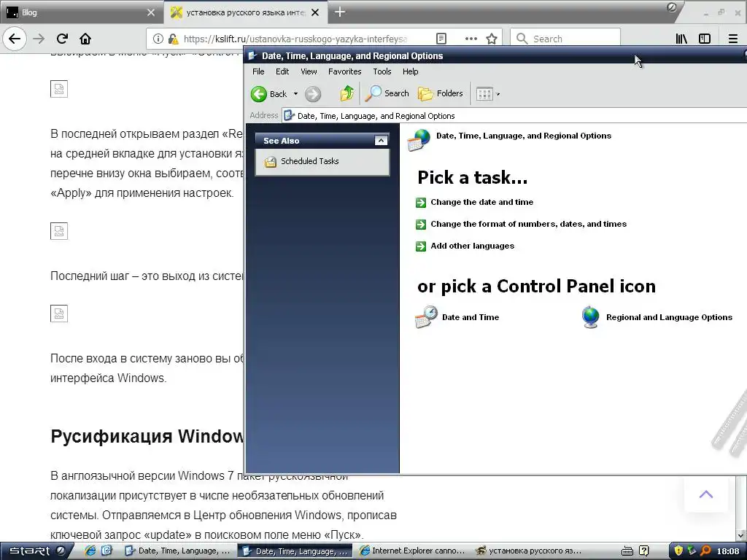The image size is (747, 560).
Task: Open Search in the Control Panel toolbar
Action: pos(387,93)
